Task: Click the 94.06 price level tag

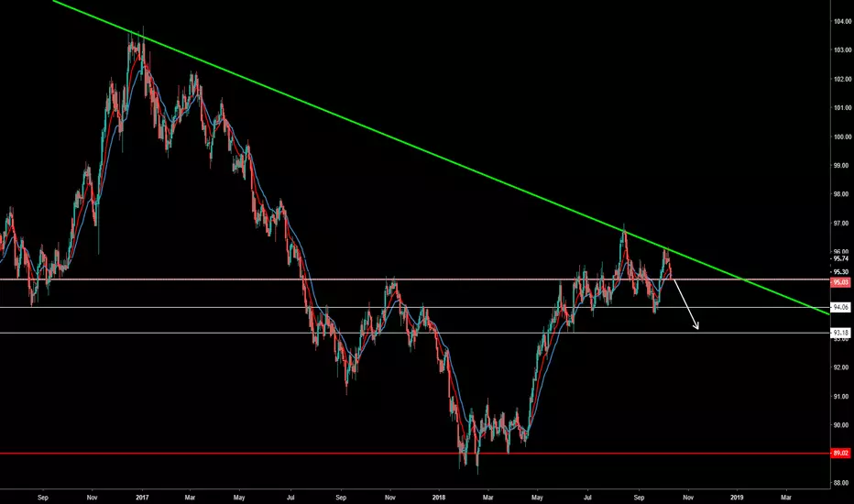Action: (840, 307)
